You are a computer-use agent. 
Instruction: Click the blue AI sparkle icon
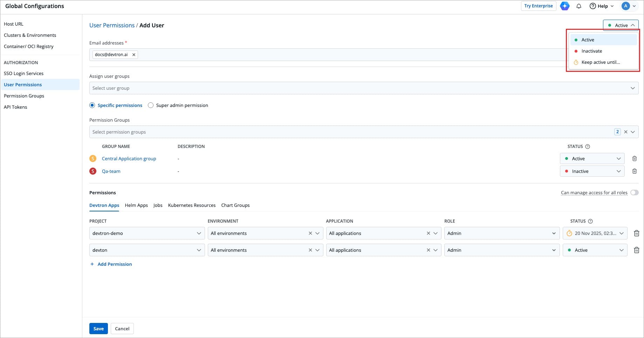point(564,6)
